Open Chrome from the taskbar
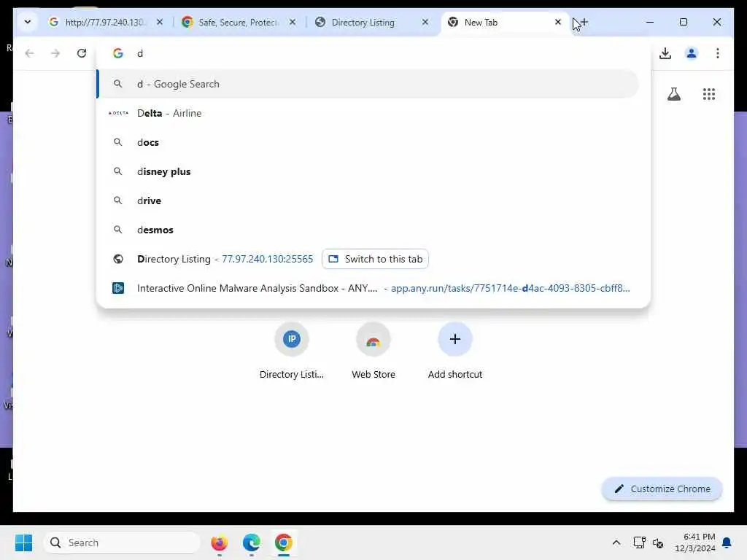Viewport: 747px width, 560px height. 284,542
